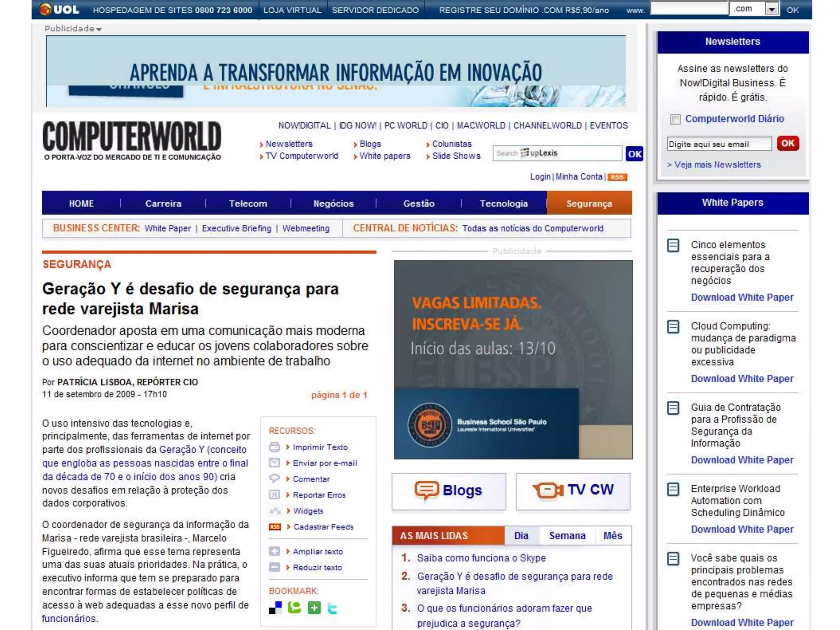This screenshot has width=840, height=630.
Task: Open the .com domain extension dropdown
Action: tap(772, 9)
